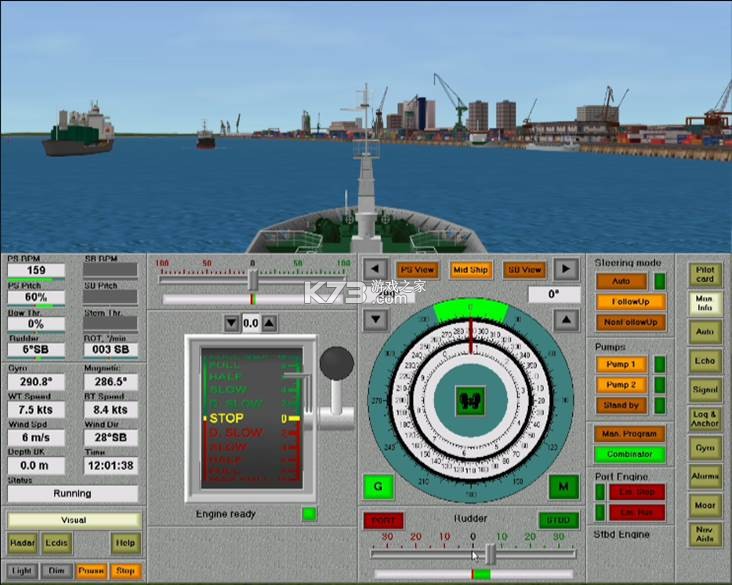The height and width of the screenshot is (585, 732).
Task: Pan the view right with arrow button
Action: coord(566,269)
